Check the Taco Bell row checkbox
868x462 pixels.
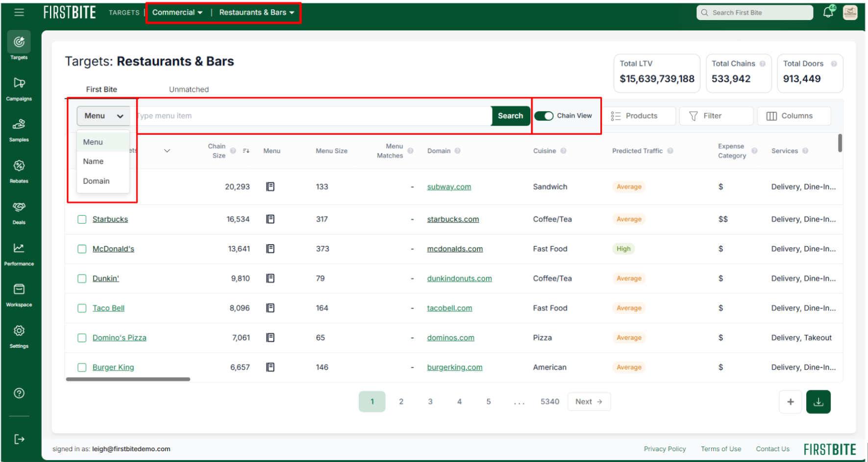[x=82, y=308]
